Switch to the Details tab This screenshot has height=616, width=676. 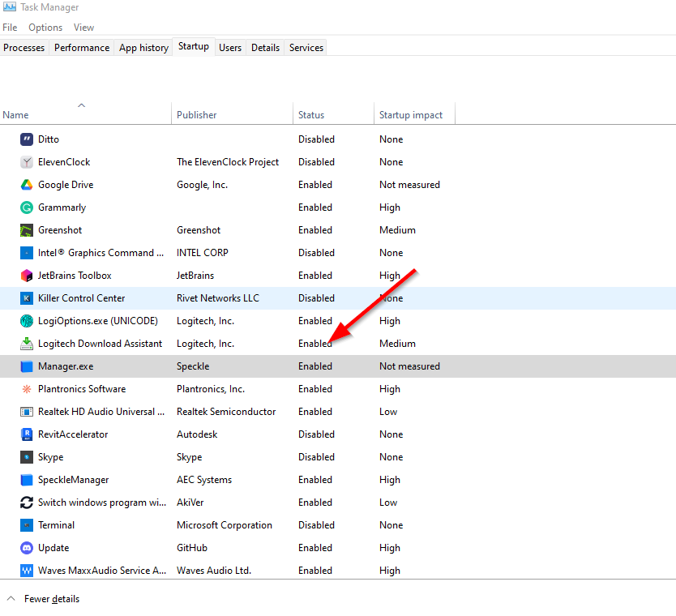coord(266,48)
